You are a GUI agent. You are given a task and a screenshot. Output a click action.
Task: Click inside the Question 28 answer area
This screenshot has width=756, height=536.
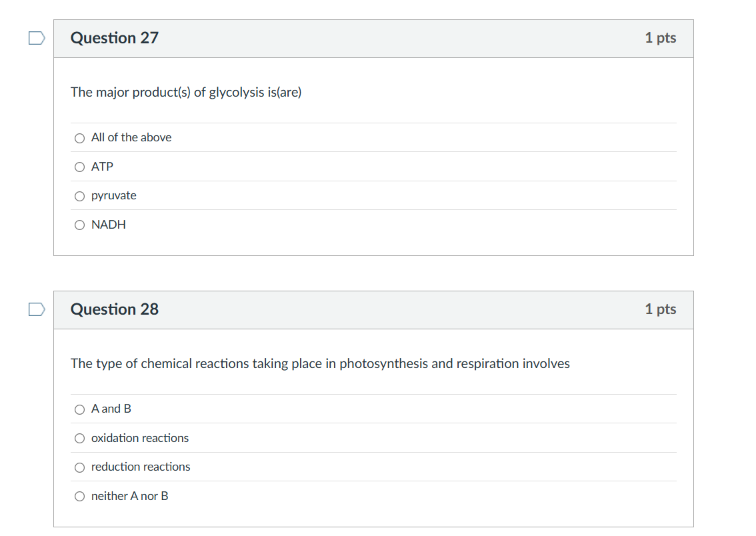coord(373,452)
